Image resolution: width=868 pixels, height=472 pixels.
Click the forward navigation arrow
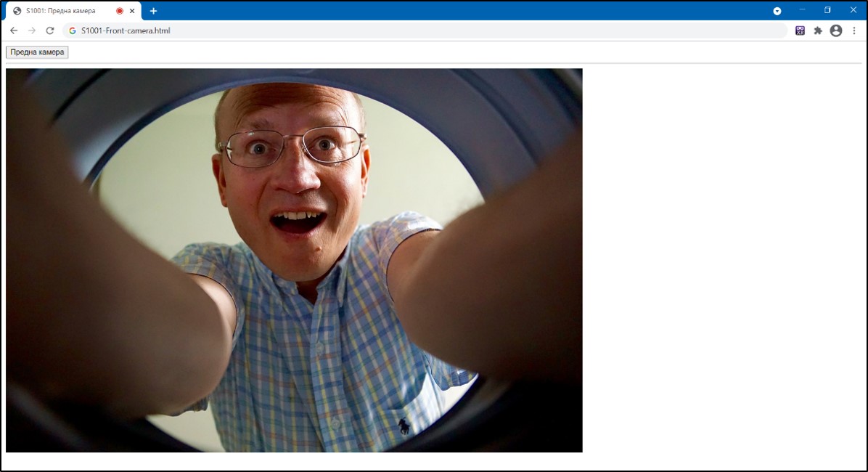(32, 30)
